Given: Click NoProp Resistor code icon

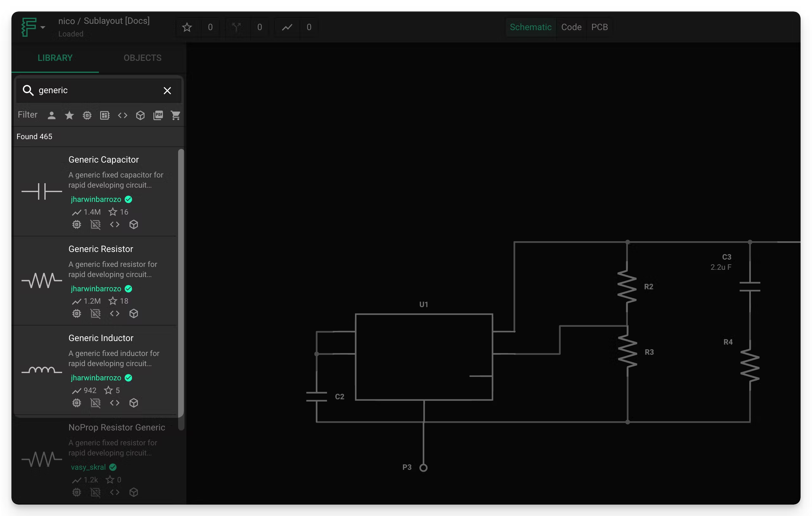Looking at the screenshot, I should coord(115,493).
